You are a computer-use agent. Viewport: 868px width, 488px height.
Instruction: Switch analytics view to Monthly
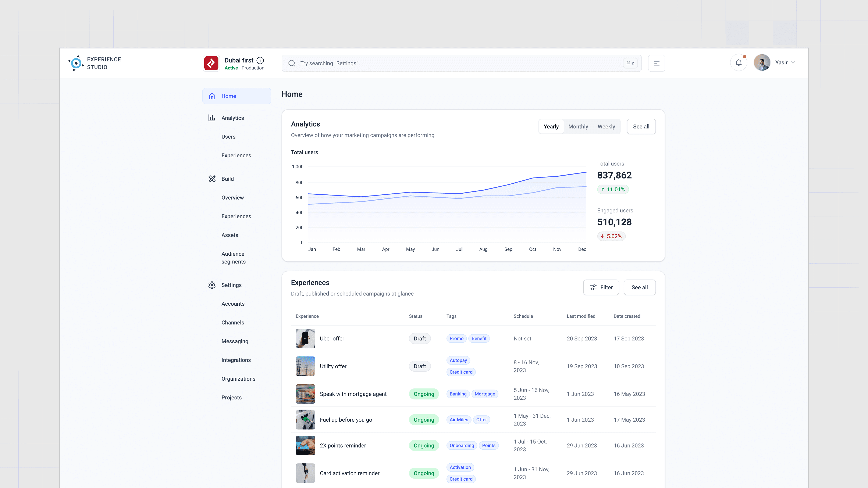(x=578, y=126)
